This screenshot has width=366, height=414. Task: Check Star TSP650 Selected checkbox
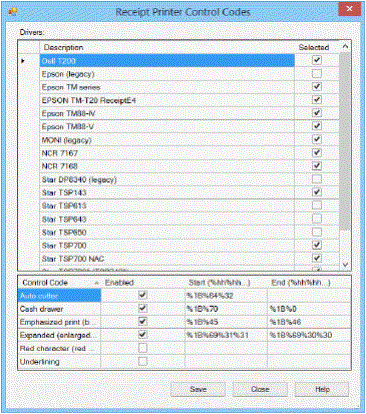tap(317, 232)
